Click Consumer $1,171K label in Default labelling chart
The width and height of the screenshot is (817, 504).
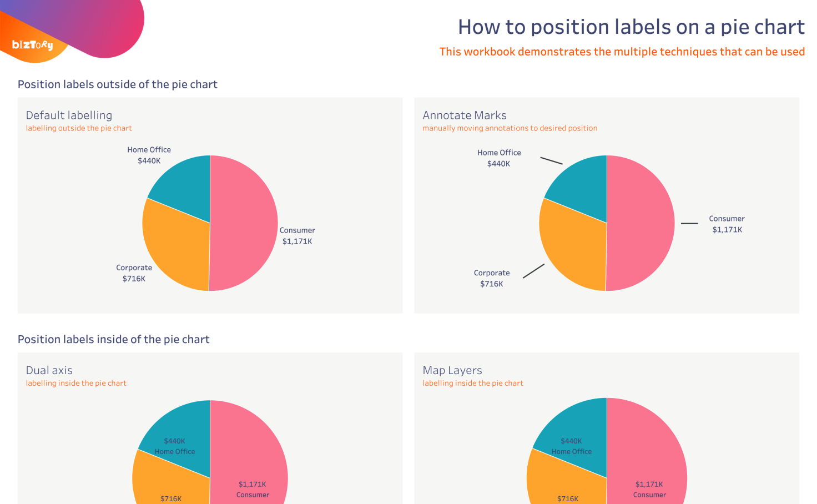[x=297, y=236]
